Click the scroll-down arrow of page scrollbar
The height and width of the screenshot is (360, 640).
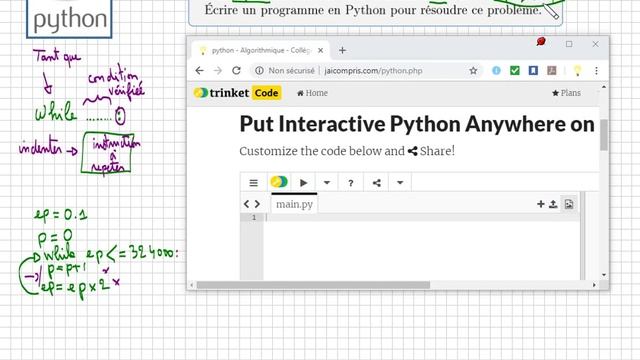coord(604,275)
